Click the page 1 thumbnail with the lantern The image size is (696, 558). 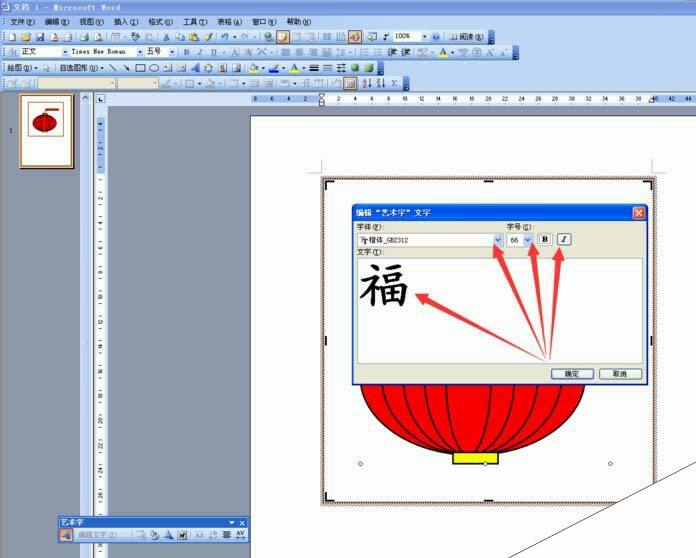47,131
